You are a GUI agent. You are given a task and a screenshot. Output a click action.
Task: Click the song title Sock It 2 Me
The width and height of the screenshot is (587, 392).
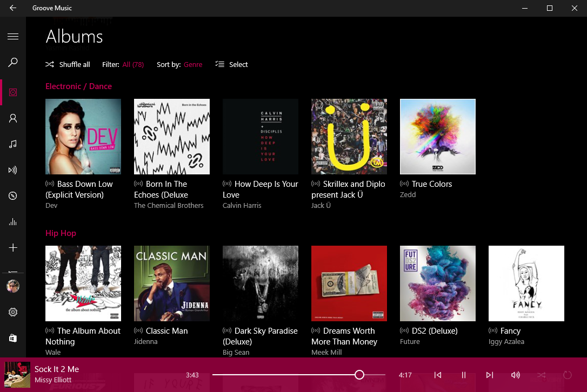[x=57, y=369]
